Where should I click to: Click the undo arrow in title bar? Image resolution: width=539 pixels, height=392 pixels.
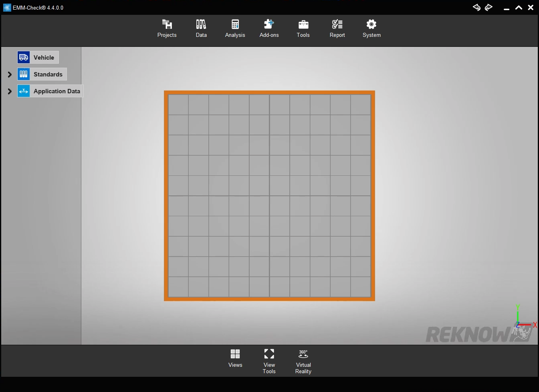point(476,7)
